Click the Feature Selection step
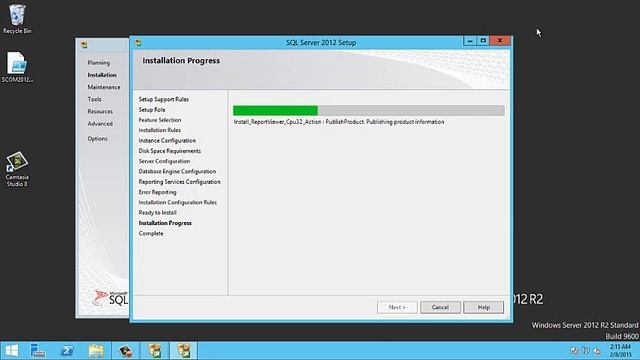640x360 pixels. click(160, 120)
